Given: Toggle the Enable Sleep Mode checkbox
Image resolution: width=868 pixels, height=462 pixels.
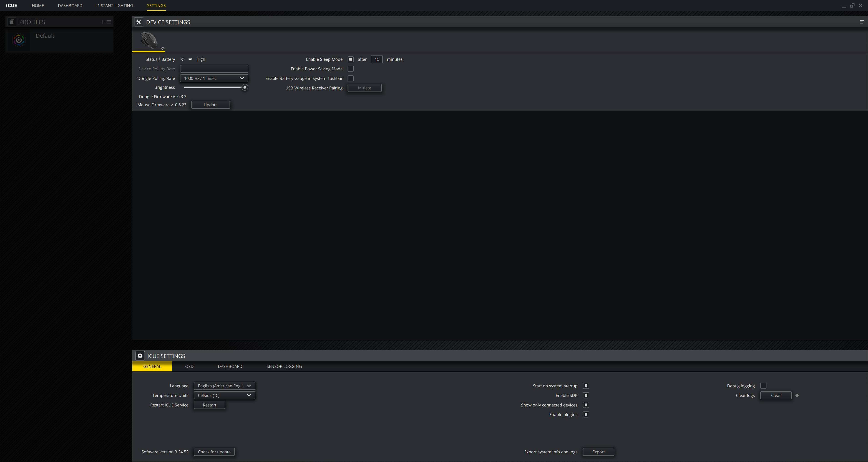Looking at the screenshot, I should tap(350, 59).
